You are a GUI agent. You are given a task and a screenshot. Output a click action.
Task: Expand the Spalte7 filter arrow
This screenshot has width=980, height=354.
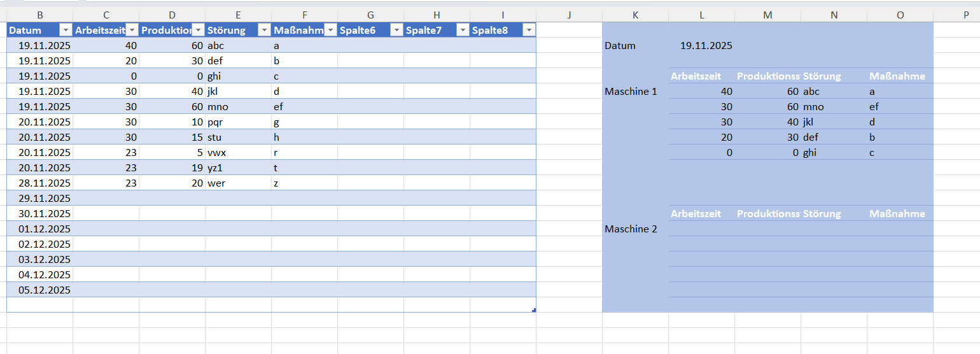coord(462,30)
